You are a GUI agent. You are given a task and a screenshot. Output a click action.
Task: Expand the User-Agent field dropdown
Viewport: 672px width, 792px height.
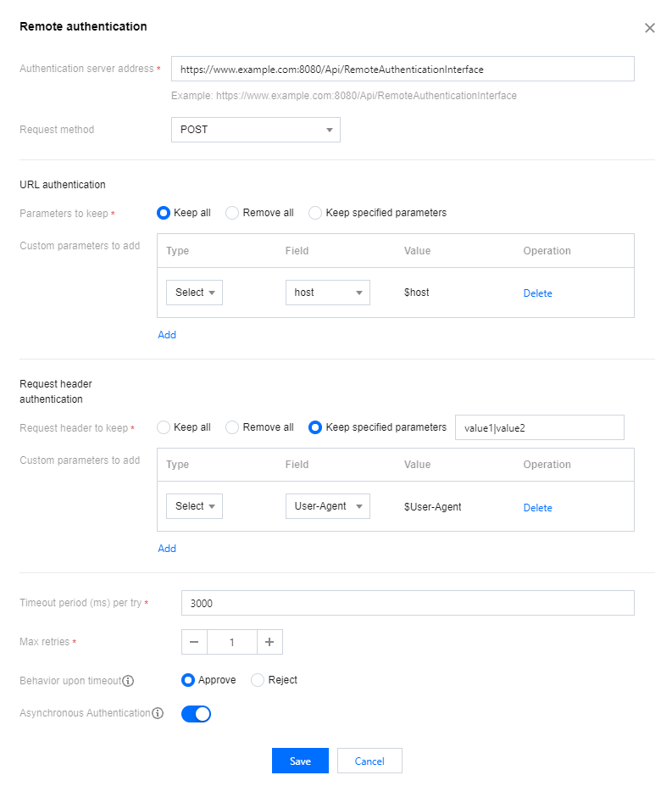point(327,506)
